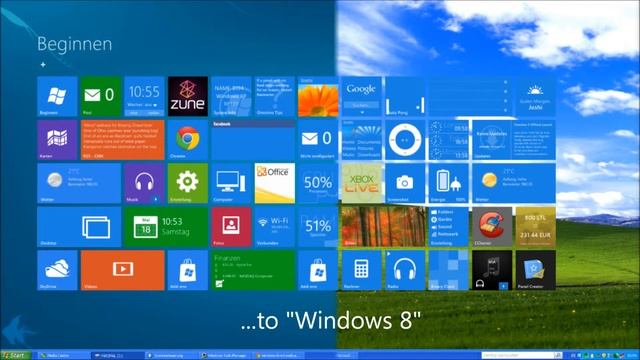Image resolution: width=640 pixels, height=360 pixels.
Task: Open the Desktop tile
Action: [79, 227]
